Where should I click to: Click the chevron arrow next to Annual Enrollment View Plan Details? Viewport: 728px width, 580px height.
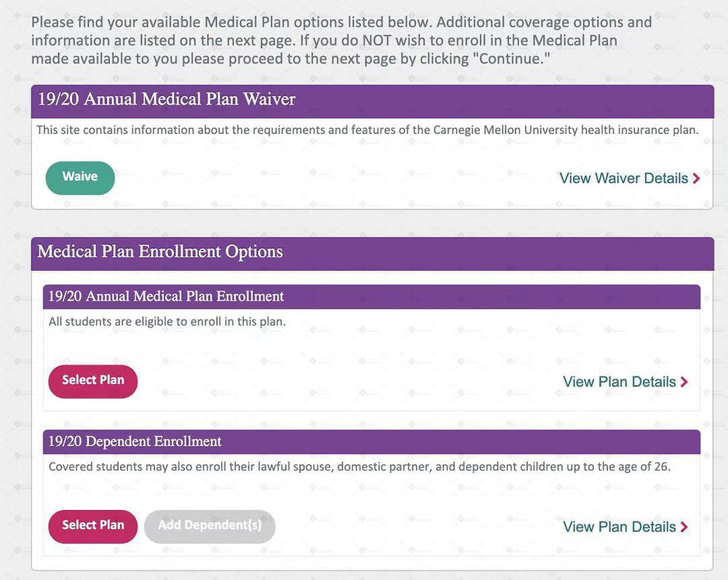[x=684, y=382]
